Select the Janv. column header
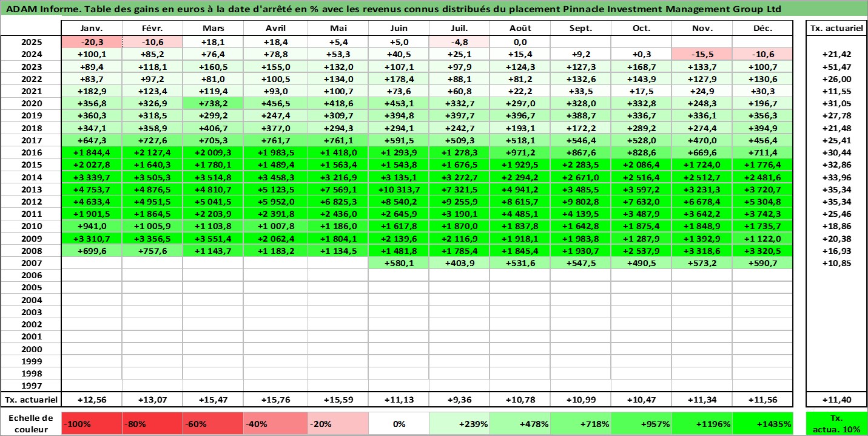The image size is (868, 436). click(92, 29)
